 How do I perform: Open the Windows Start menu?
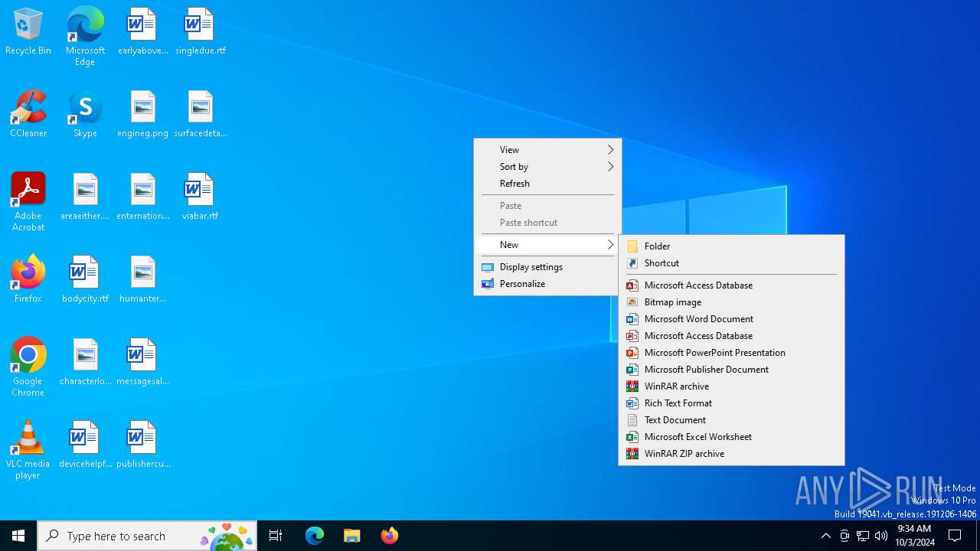pos(18,536)
